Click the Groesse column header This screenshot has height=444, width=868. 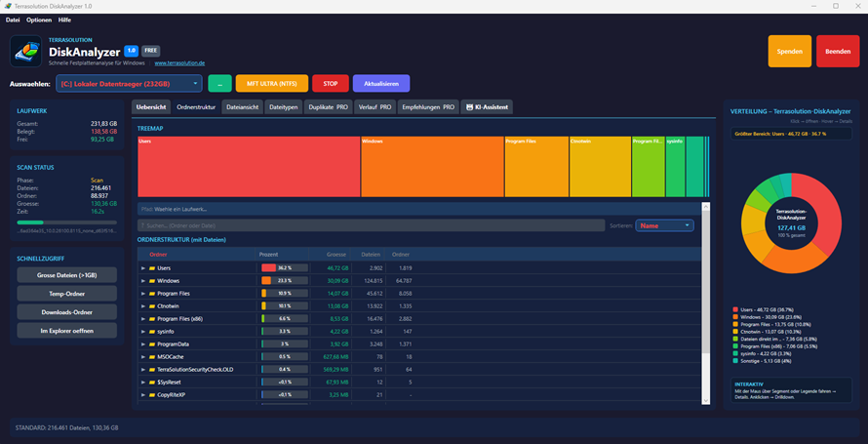(x=336, y=254)
